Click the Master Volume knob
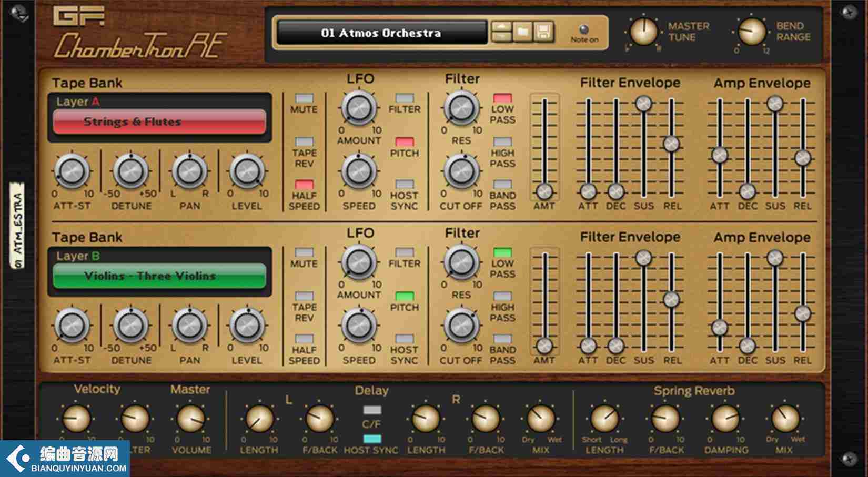Image resolution: width=868 pixels, height=477 pixels. [x=190, y=419]
